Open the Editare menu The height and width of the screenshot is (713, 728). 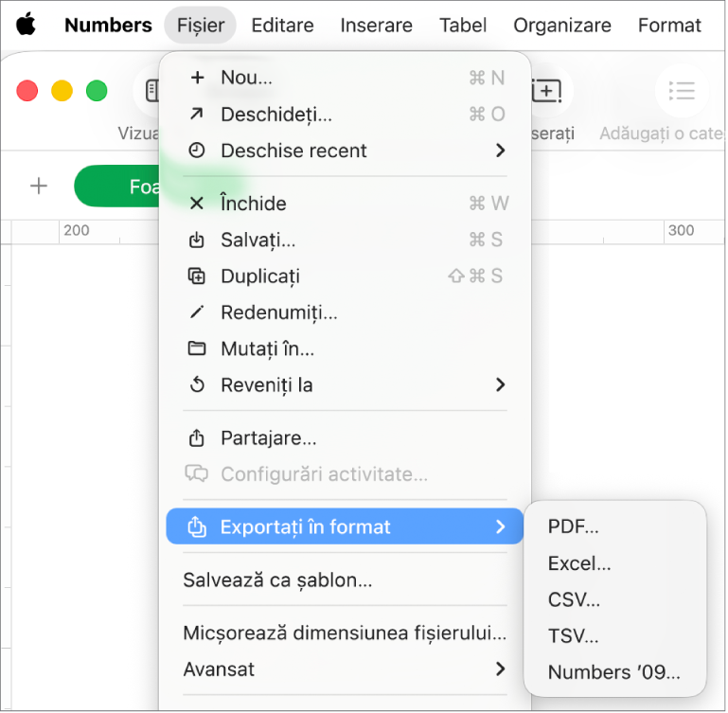(x=282, y=25)
